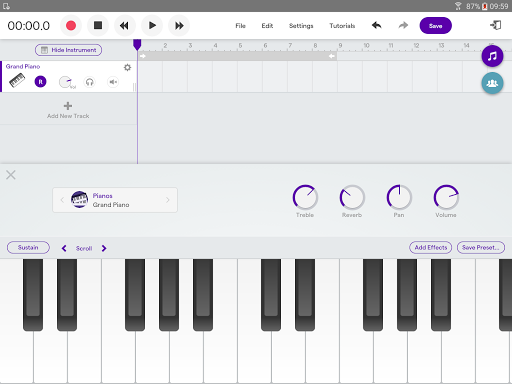This screenshot has height=384, width=512.
Task: Click the Grand Piano track name
Action: click(x=23, y=67)
